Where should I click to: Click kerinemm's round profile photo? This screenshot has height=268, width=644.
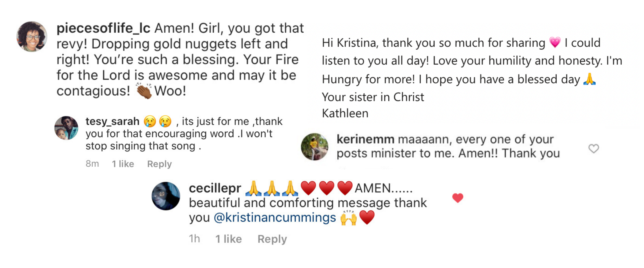[x=314, y=147]
